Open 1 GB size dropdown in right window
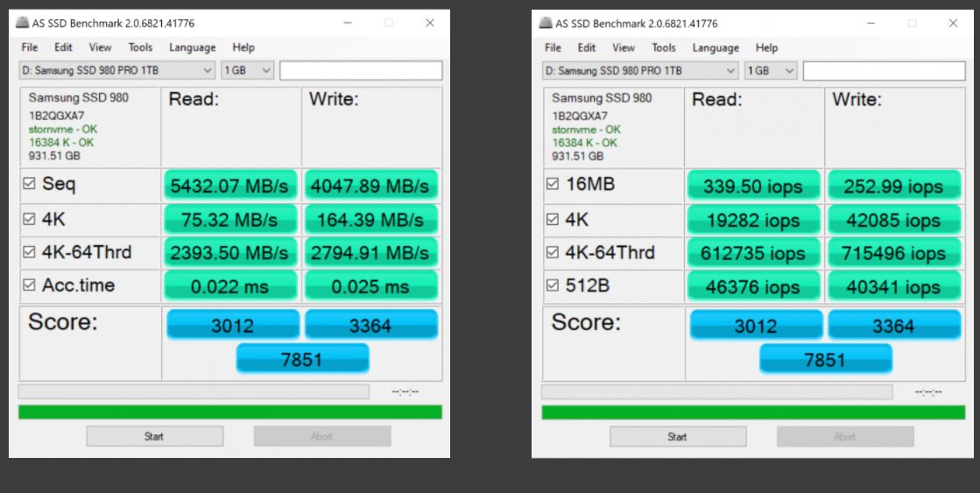The height and width of the screenshot is (493, 980). 771,71
